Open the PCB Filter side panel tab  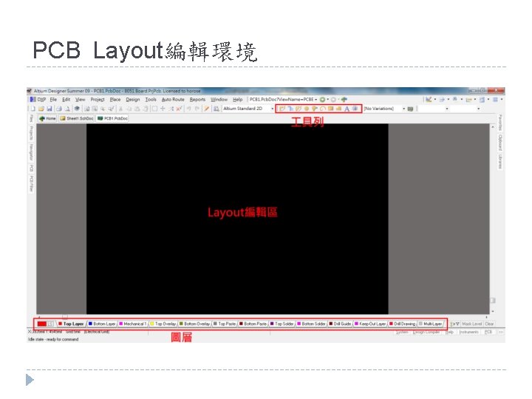(x=31, y=183)
